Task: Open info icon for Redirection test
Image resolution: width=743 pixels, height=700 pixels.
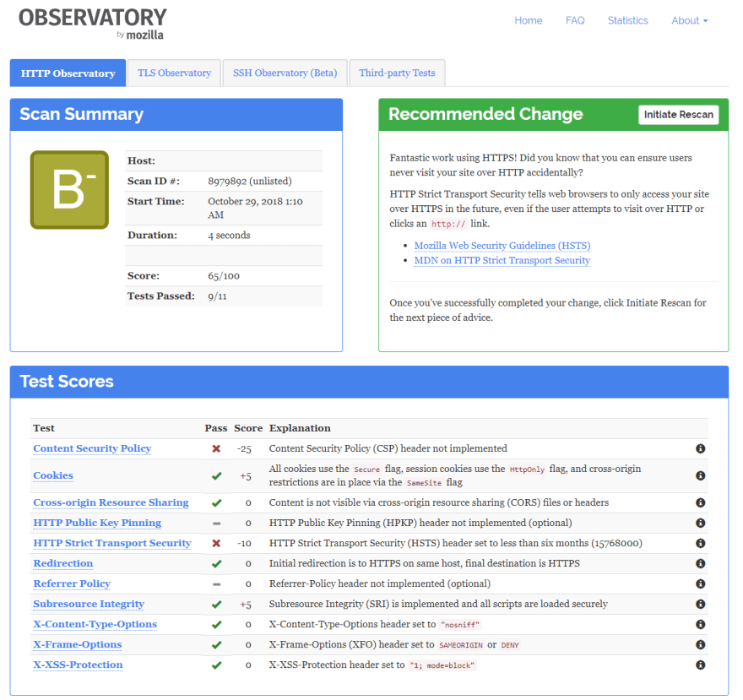Action: click(700, 563)
